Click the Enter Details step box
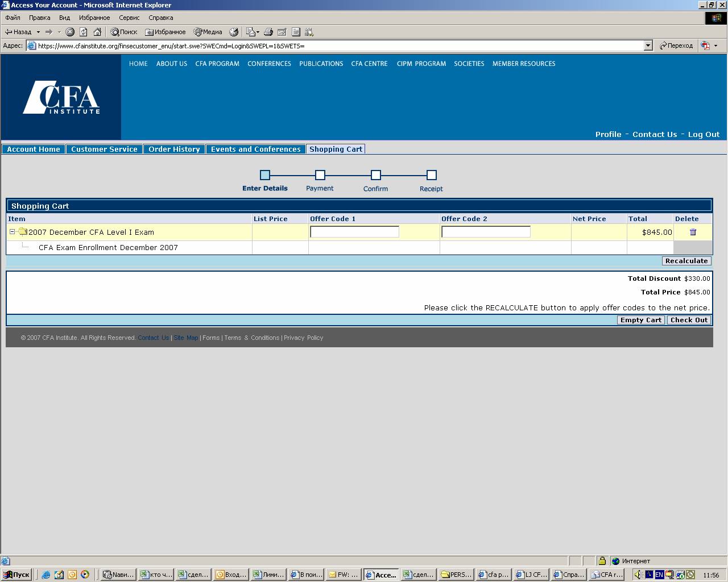Image resolution: width=728 pixels, height=582 pixels. [x=265, y=175]
